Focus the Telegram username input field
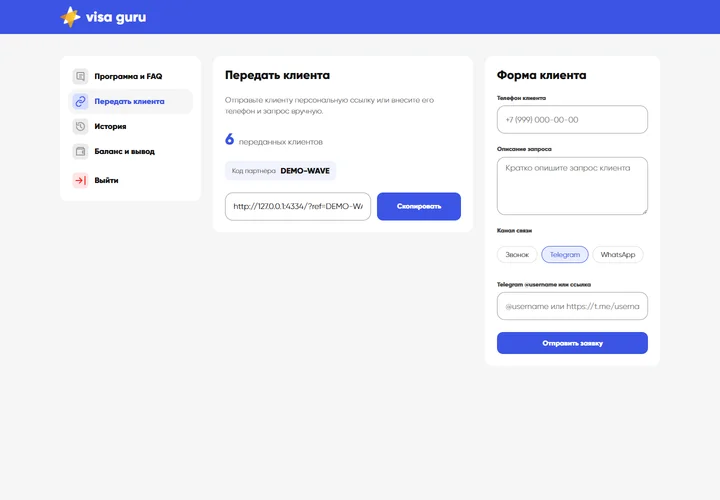720x500 pixels. click(572, 306)
